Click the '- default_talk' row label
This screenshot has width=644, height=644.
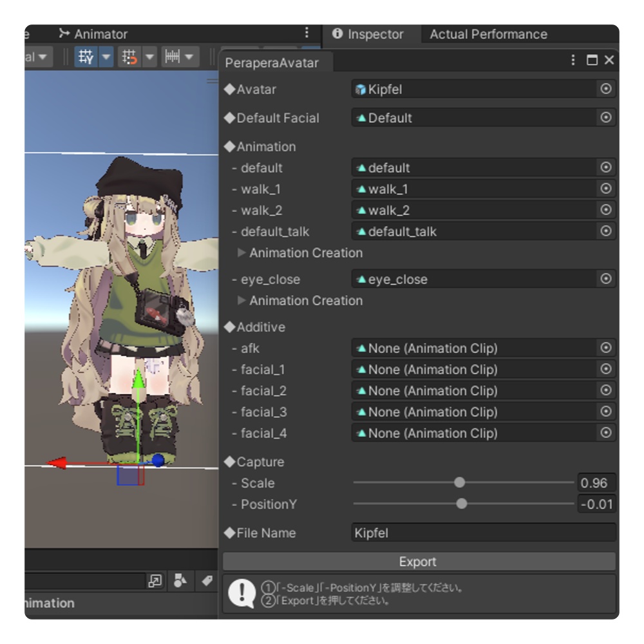point(270,232)
